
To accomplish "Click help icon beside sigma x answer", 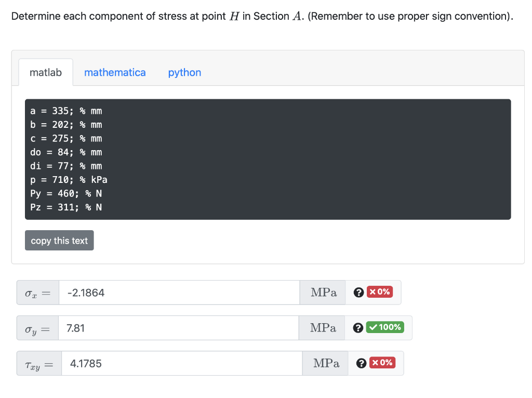I will tap(358, 293).
